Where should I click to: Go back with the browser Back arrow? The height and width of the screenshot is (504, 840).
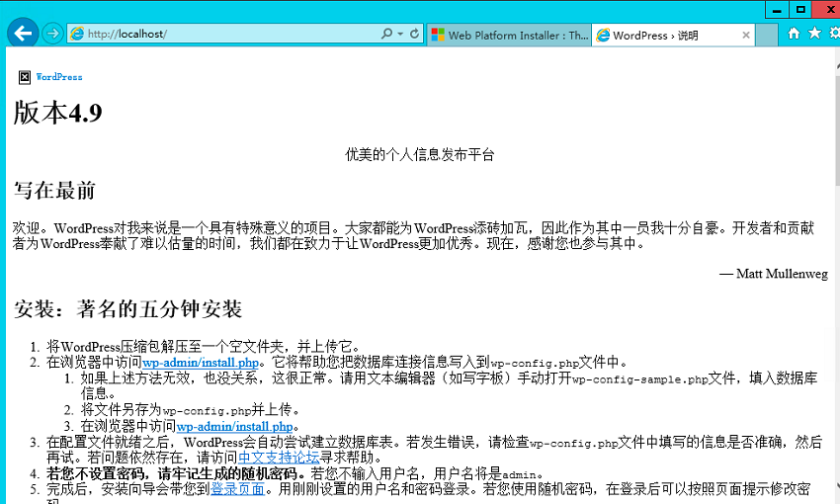(23, 34)
